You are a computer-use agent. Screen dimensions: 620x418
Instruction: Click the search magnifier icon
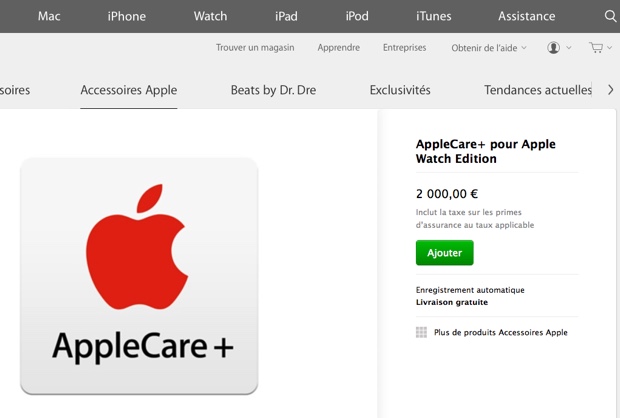pyautogui.click(x=611, y=16)
